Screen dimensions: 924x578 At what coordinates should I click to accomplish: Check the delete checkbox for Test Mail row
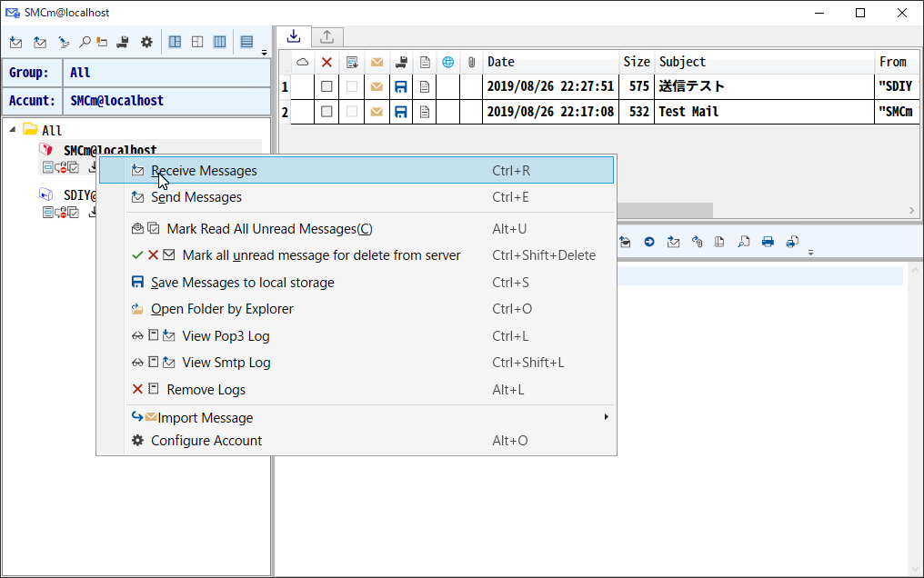(326, 111)
